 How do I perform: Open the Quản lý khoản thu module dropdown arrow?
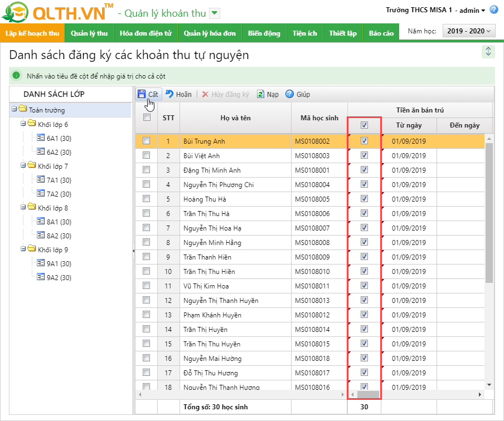[x=215, y=14]
